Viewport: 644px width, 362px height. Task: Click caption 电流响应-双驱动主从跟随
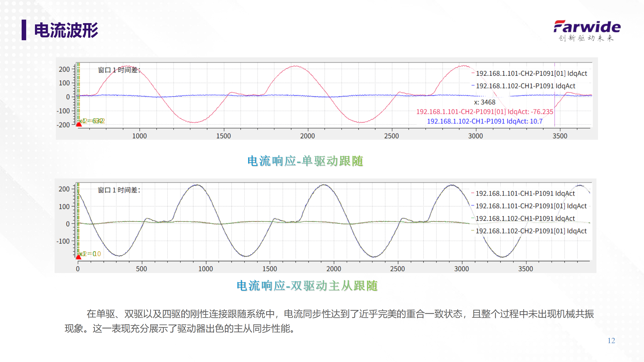point(307,286)
